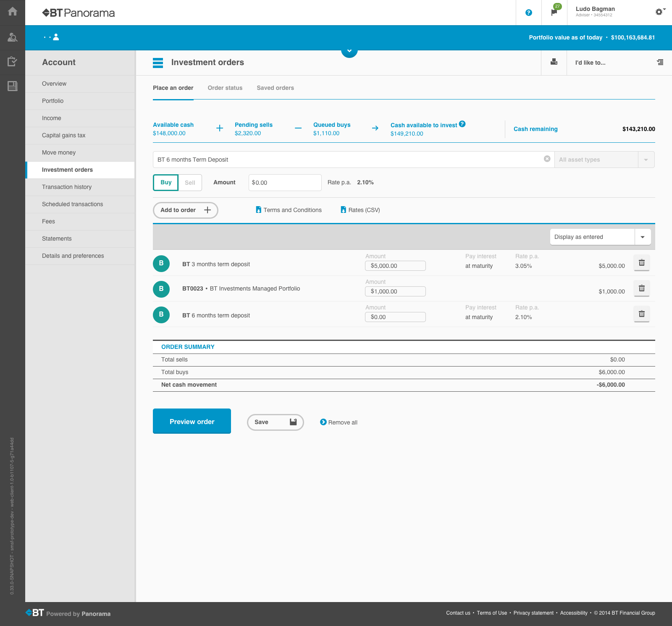Open Capital gains tax in Account menu

click(x=80, y=136)
